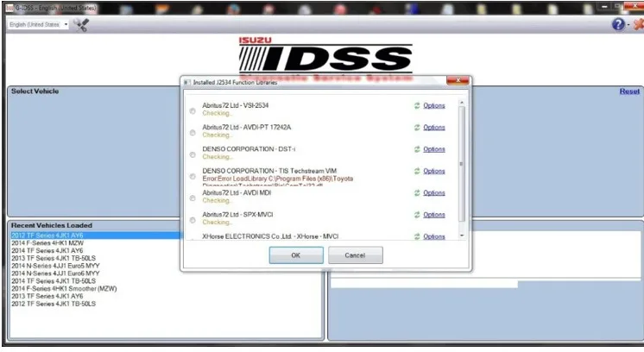Click scroll up arrow in library list
This screenshot has width=644, height=352.
(x=462, y=103)
